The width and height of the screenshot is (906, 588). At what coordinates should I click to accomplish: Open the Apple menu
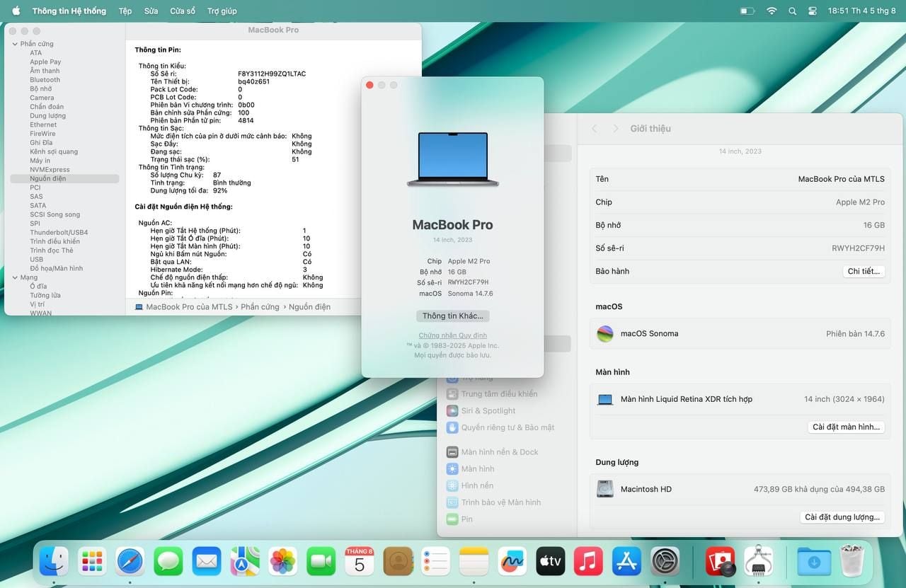click(x=16, y=11)
